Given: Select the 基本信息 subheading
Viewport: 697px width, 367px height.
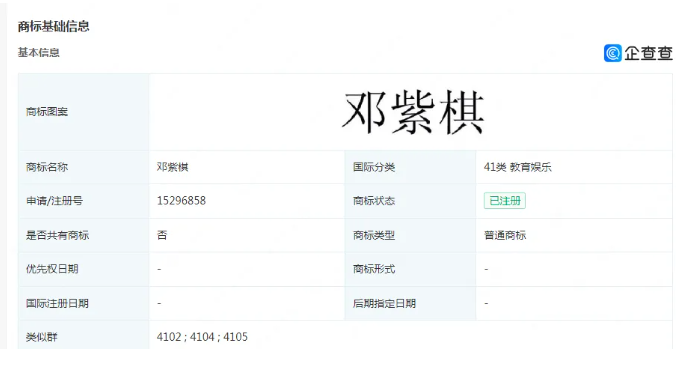Looking at the screenshot, I should (x=39, y=52).
